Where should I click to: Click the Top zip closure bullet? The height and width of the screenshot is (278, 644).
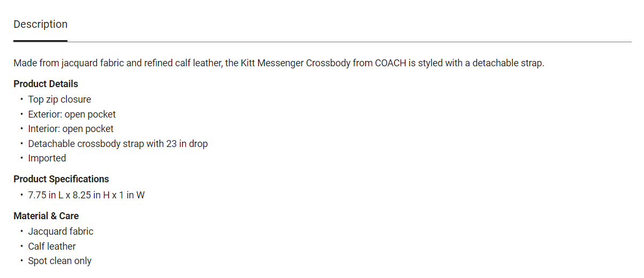pos(59,99)
